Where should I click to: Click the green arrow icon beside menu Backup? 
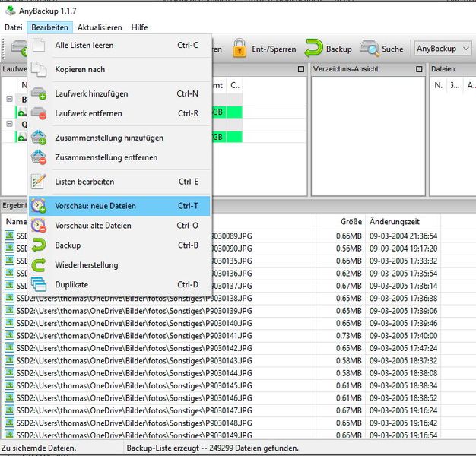click(39, 245)
